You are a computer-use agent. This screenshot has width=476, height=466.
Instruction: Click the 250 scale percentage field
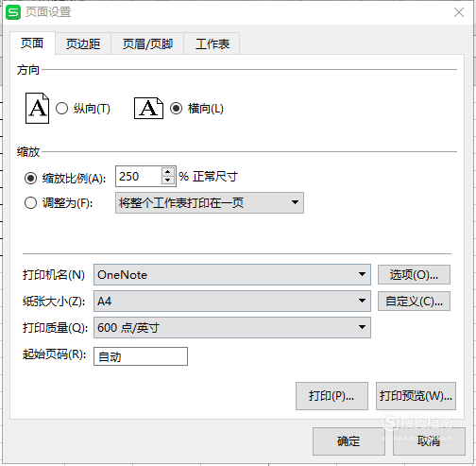coord(139,177)
